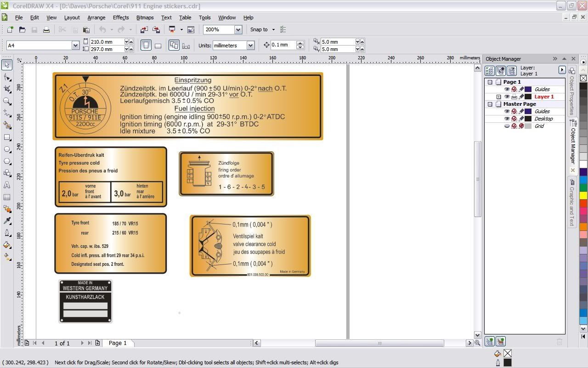Open the Bitmaps menu
The height and width of the screenshot is (368, 588).
[x=145, y=17]
